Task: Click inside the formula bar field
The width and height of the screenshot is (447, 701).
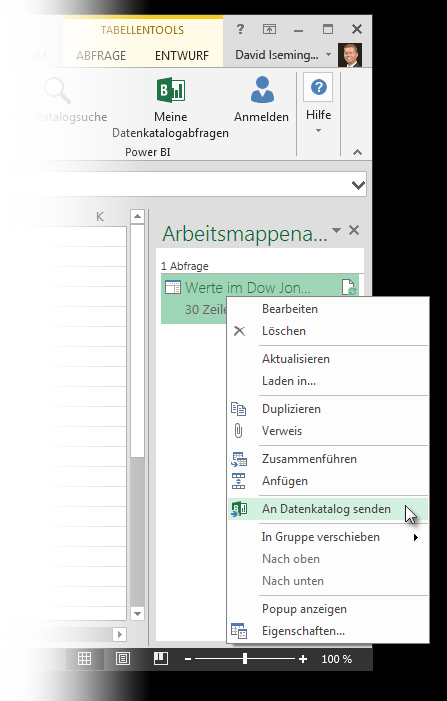Action: point(188,184)
